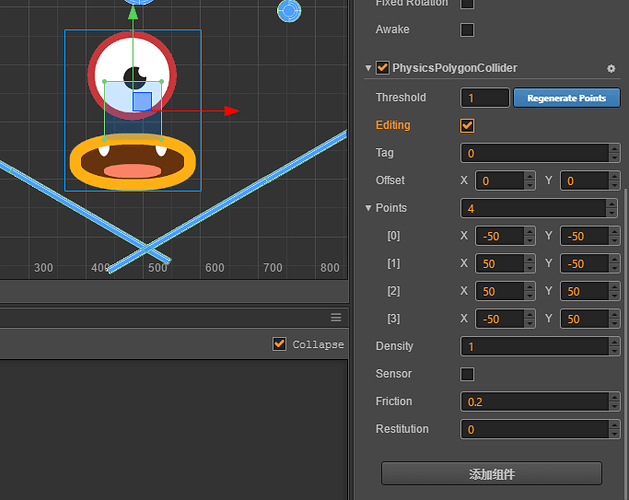Edit the Offset X field
Screen dimensions: 629x500
500,181
